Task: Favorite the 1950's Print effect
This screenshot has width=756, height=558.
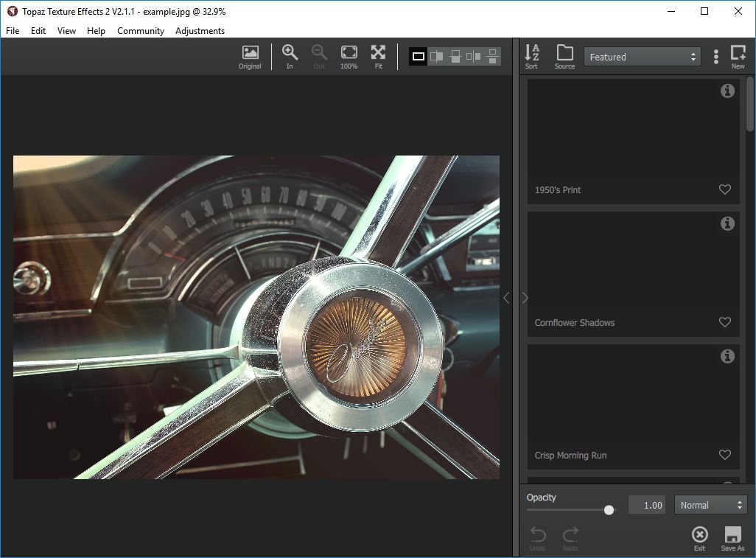Action: pos(724,189)
